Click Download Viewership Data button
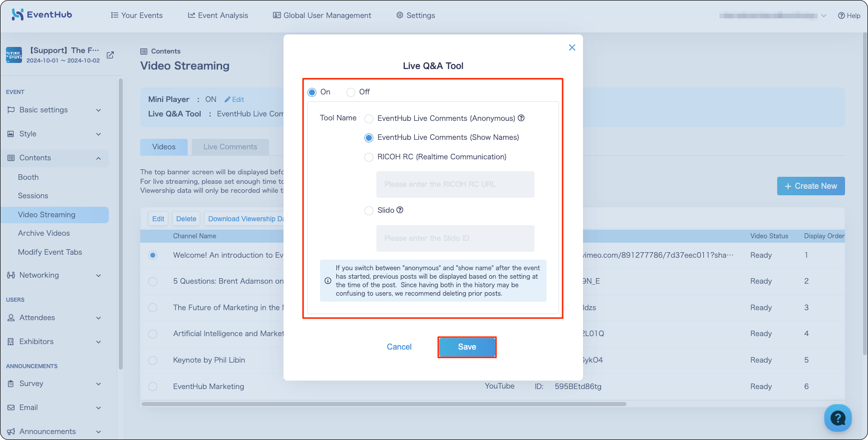The width and height of the screenshot is (868, 440). 244,219
